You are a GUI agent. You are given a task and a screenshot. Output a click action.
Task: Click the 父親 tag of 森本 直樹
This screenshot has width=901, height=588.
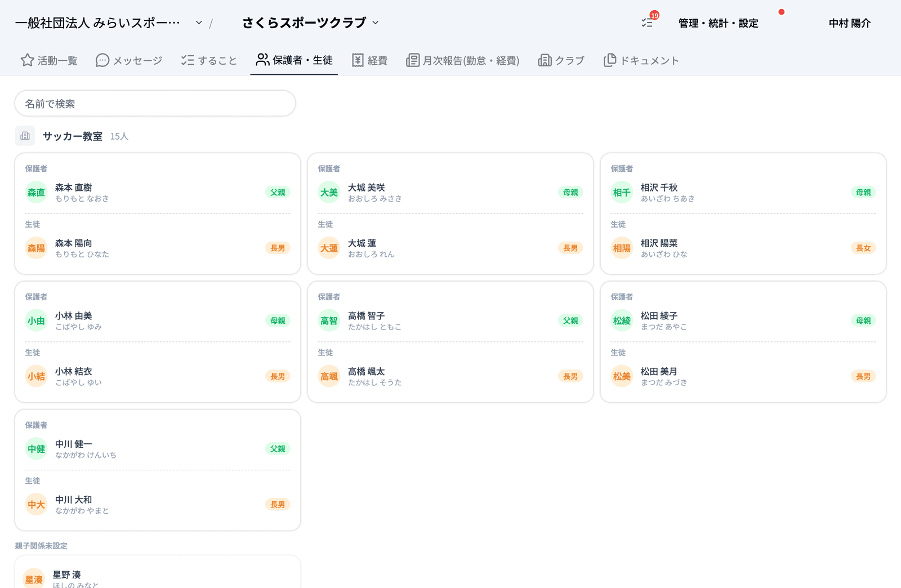click(x=278, y=193)
